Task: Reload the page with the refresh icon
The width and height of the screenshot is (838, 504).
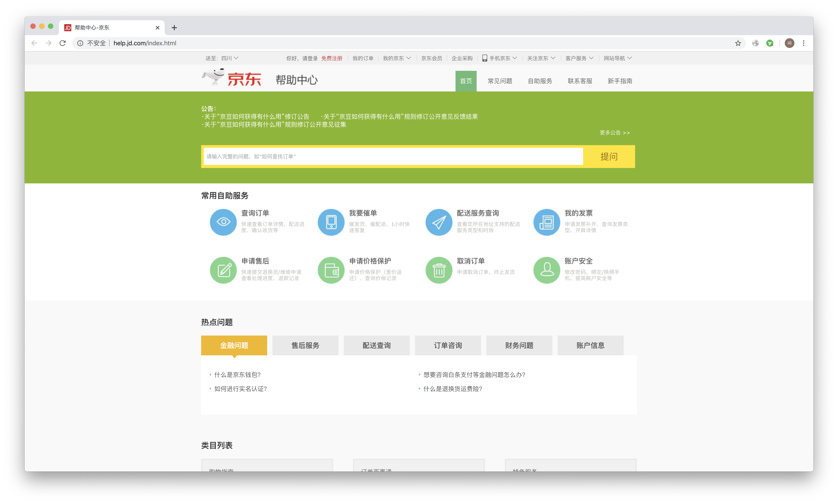Action: [62, 43]
